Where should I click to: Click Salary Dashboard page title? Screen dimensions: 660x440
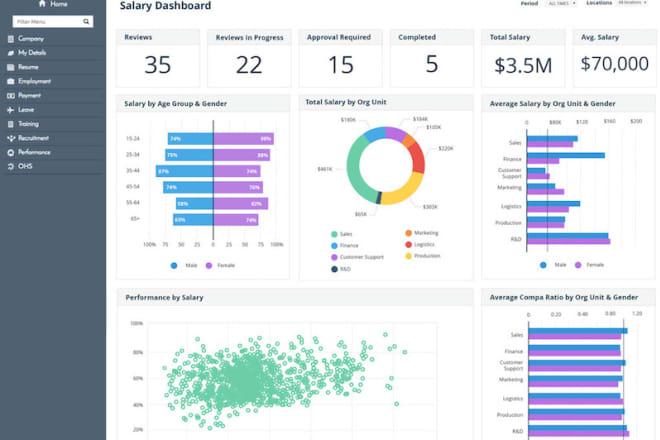(x=165, y=6)
